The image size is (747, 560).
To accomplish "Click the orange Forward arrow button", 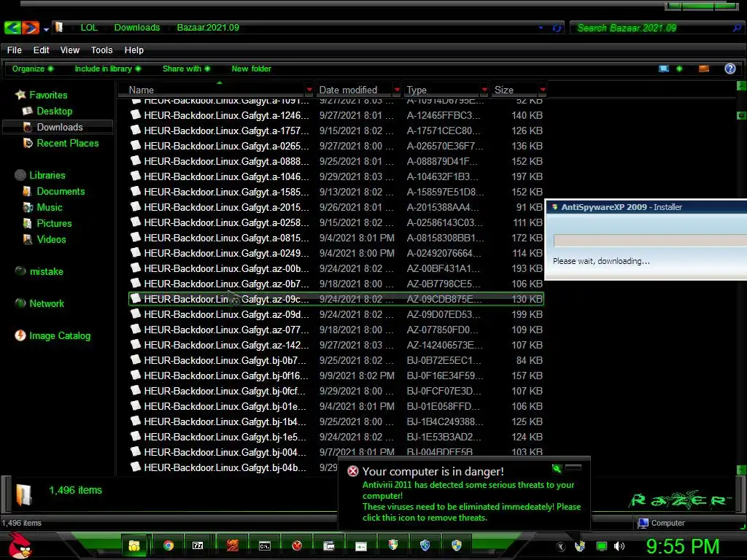I will pyautogui.click(x=31, y=28).
